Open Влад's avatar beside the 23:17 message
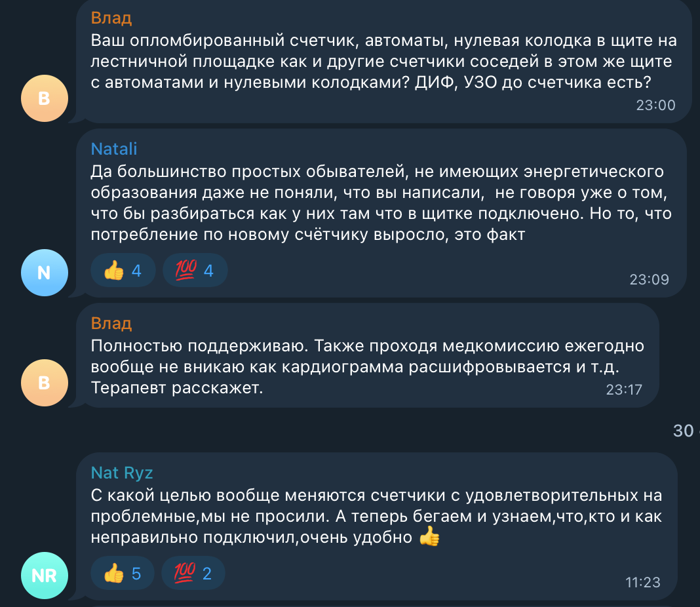Image resolution: width=700 pixels, height=607 pixels. click(x=45, y=383)
